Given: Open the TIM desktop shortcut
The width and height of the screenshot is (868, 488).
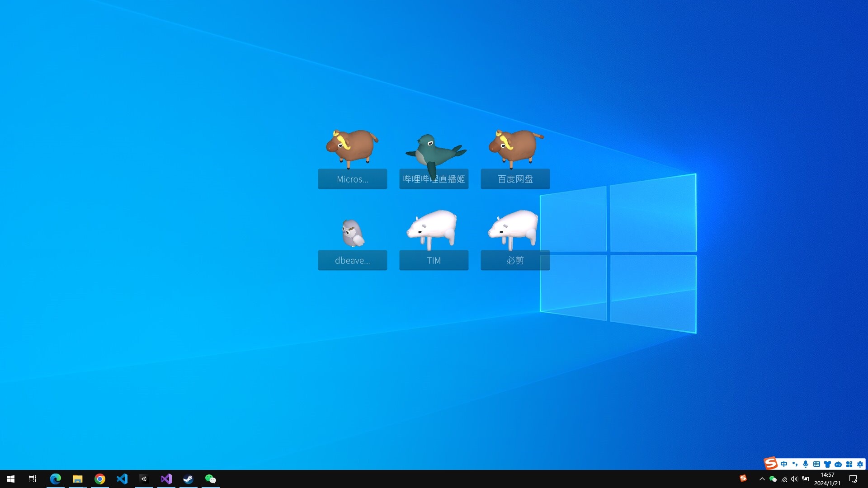Looking at the screenshot, I should tap(433, 239).
